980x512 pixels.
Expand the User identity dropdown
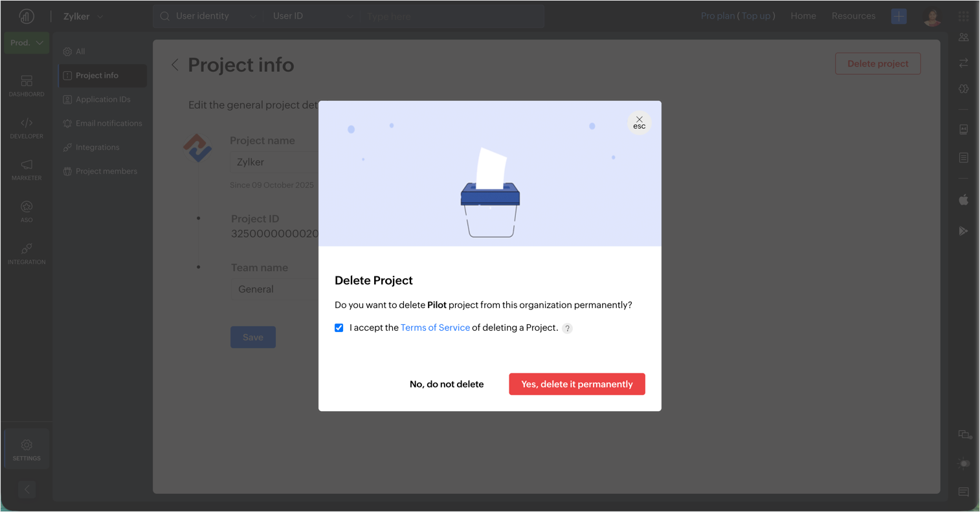[x=208, y=16]
